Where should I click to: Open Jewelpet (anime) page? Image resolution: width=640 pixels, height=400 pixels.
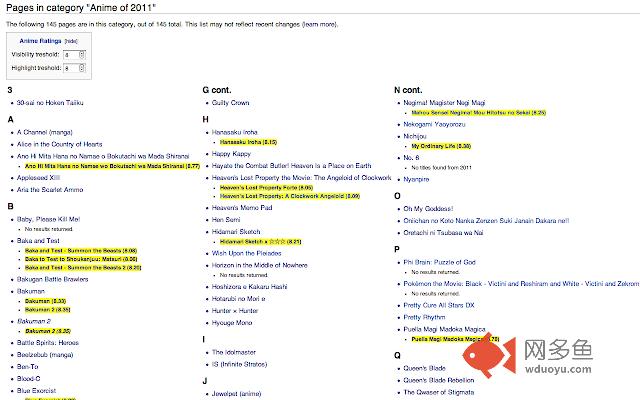click(x=236, y=394)
